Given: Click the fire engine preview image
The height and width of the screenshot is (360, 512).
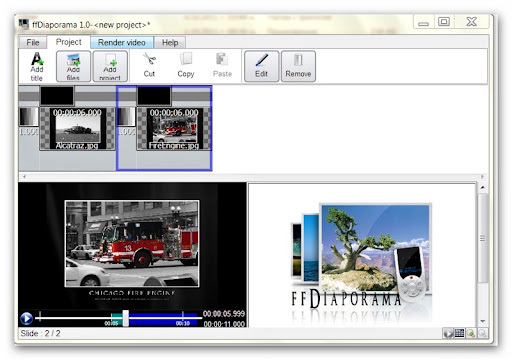Looking at the screenshot, I should tap(132, 243).
